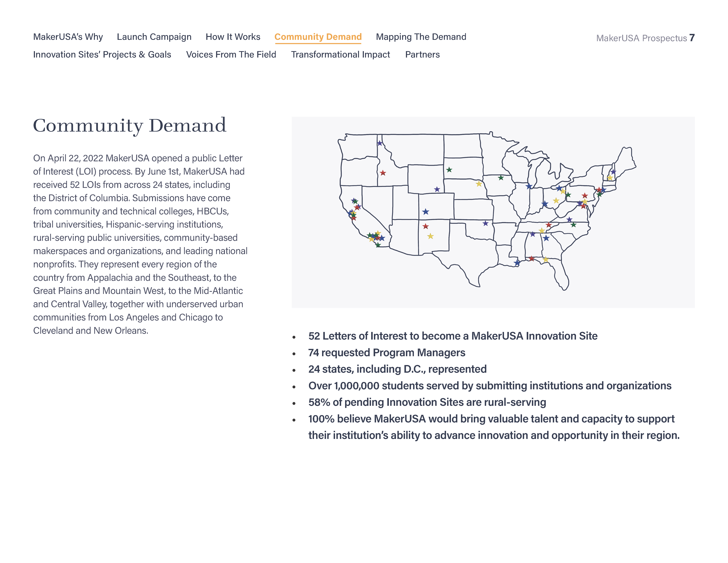Viewport: 728px width, 563px height.
Task: Open the How It Works section
Action: tap(233, 37)
